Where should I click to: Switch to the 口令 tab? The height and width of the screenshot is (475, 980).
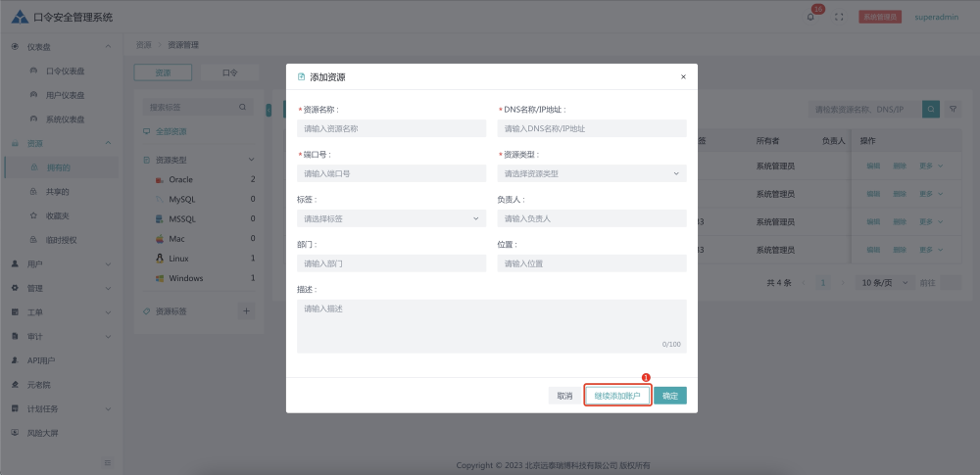229,72
